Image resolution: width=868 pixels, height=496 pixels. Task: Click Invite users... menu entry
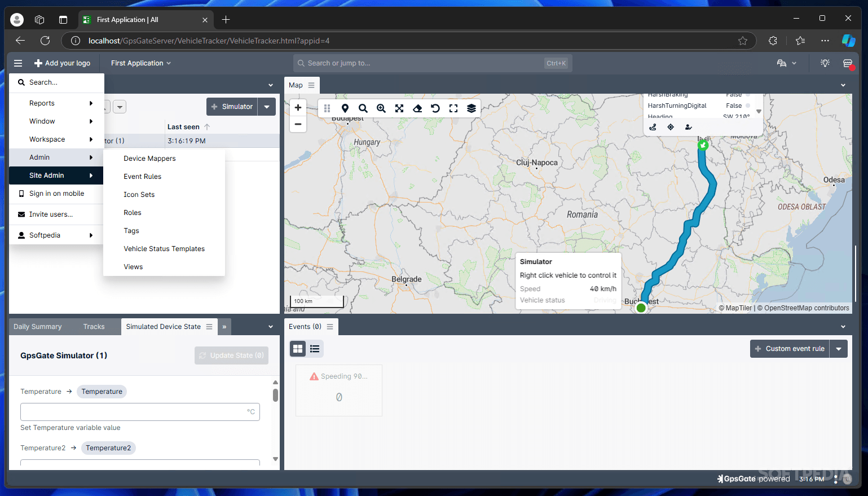tap(56, 214)
